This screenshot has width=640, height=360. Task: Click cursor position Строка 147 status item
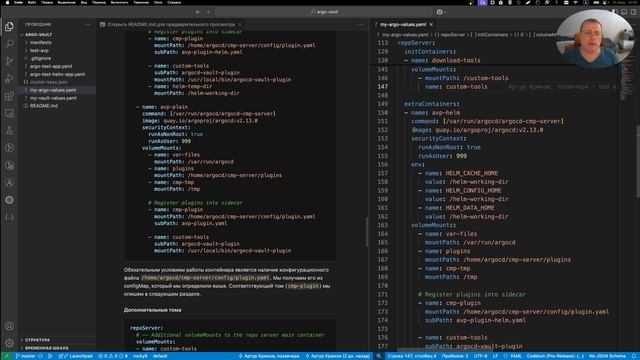[411, 356]
